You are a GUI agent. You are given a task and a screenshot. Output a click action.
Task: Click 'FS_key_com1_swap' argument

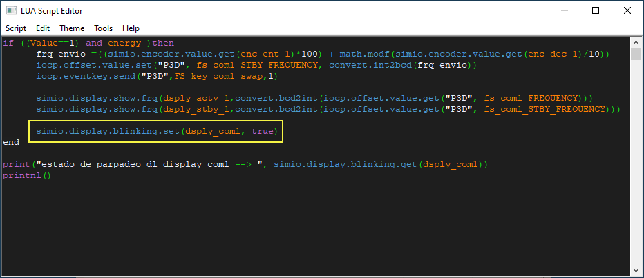point(218,77)
